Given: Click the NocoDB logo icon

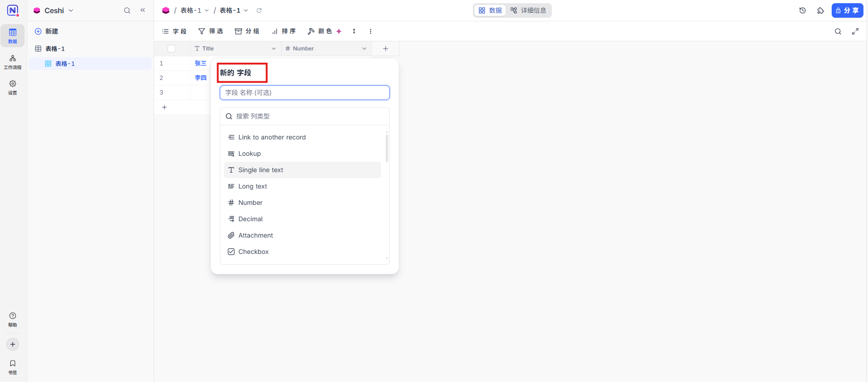Looking at the screenshot, I should (13, 10).
